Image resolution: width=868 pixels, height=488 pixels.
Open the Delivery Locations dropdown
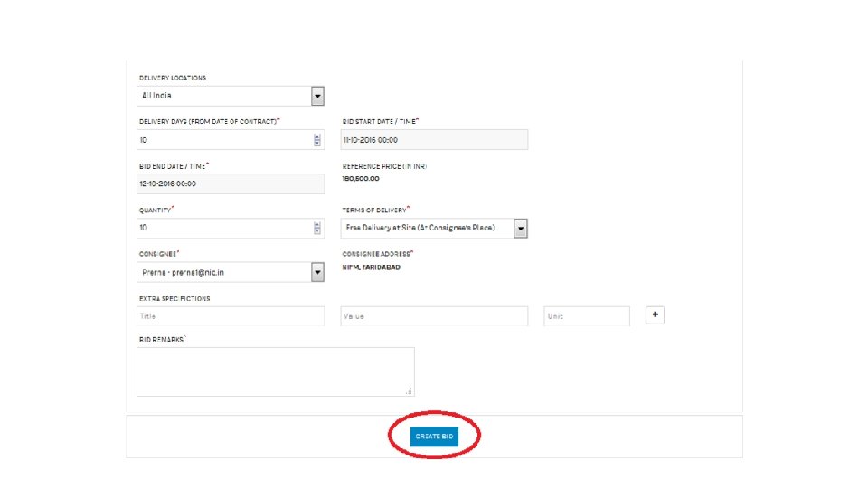(317, 96)
